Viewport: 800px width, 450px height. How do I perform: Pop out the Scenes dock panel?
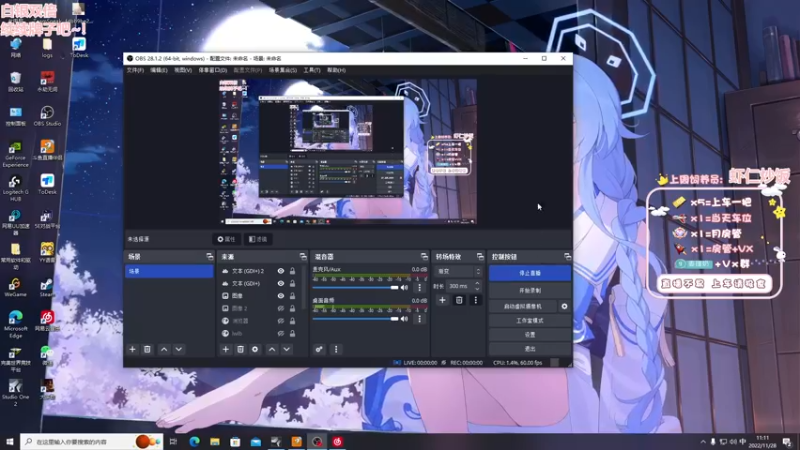click(209, 257)
